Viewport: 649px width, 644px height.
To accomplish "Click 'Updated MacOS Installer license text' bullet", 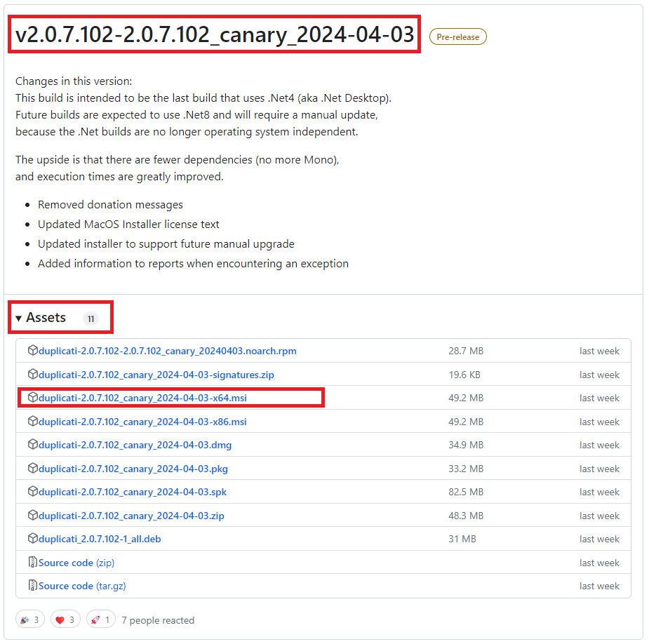I will point(128,224).
